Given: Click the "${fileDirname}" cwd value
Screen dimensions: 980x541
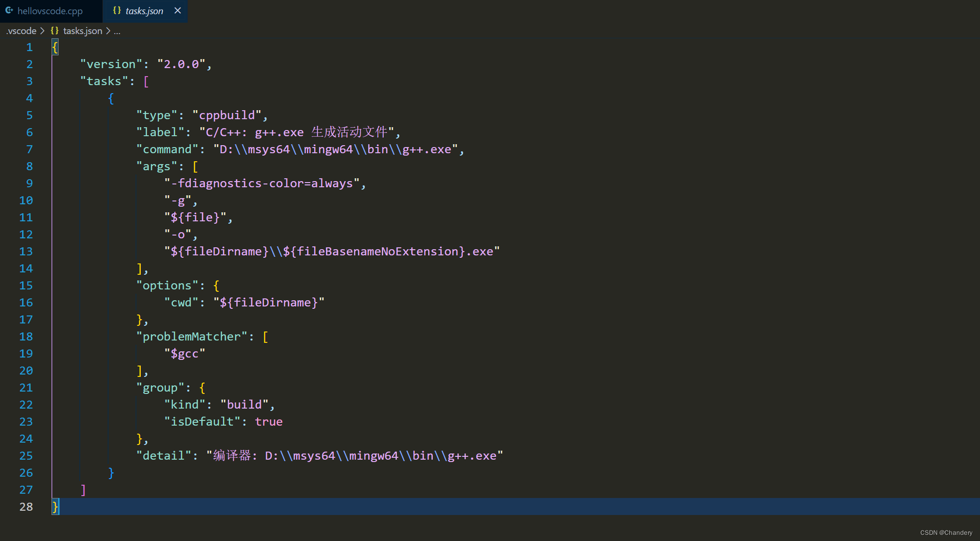Looking at the screenshot, I should click(x=269, y=303).
